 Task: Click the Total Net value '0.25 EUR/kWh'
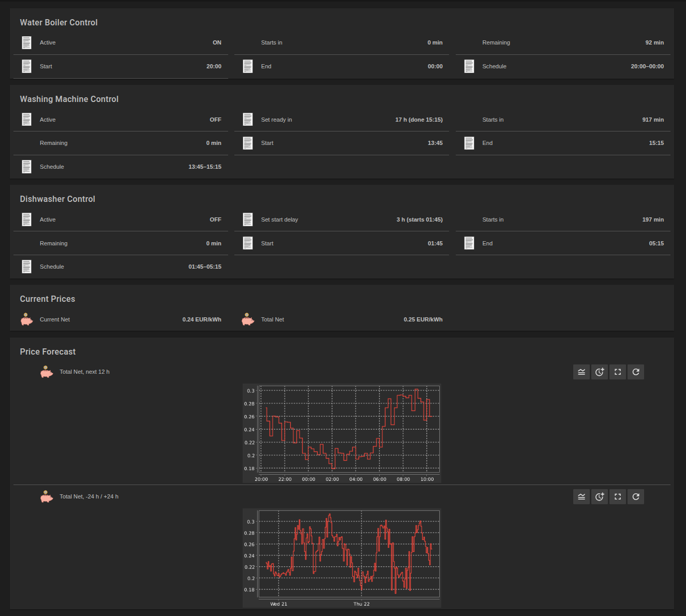pyautogui.click(x=423, y=319)
